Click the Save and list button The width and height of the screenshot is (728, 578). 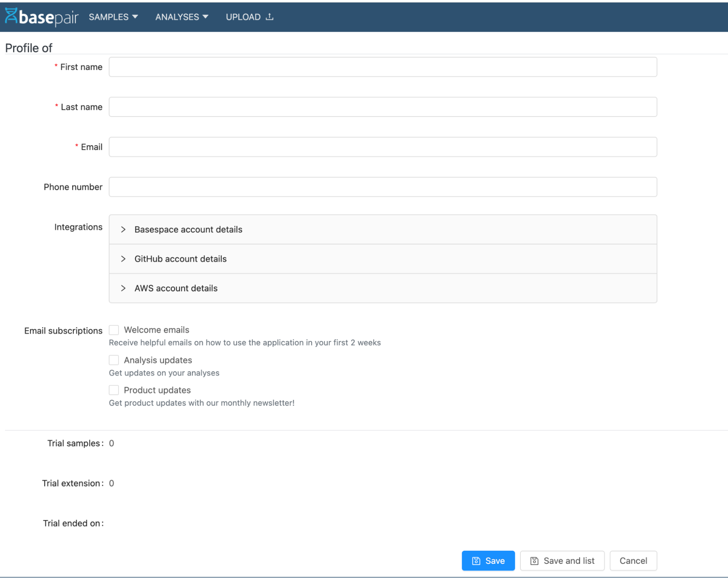[562, 561]
